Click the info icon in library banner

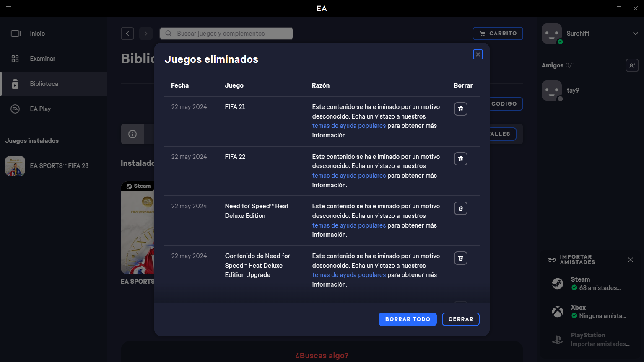(x=132, y=134)
